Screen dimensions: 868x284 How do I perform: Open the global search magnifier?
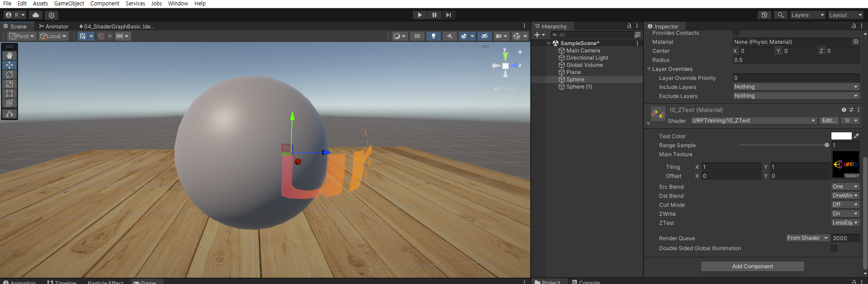781,15
